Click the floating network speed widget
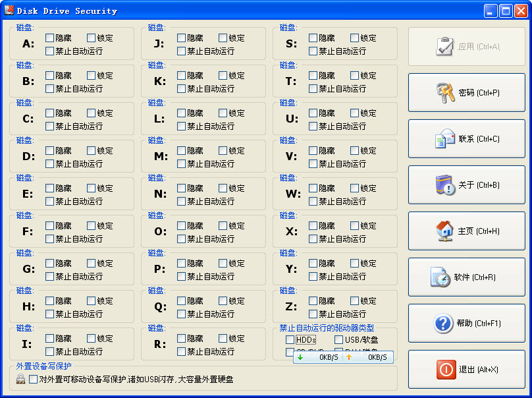This screenshot has width=532, height=398. [344, 357]
